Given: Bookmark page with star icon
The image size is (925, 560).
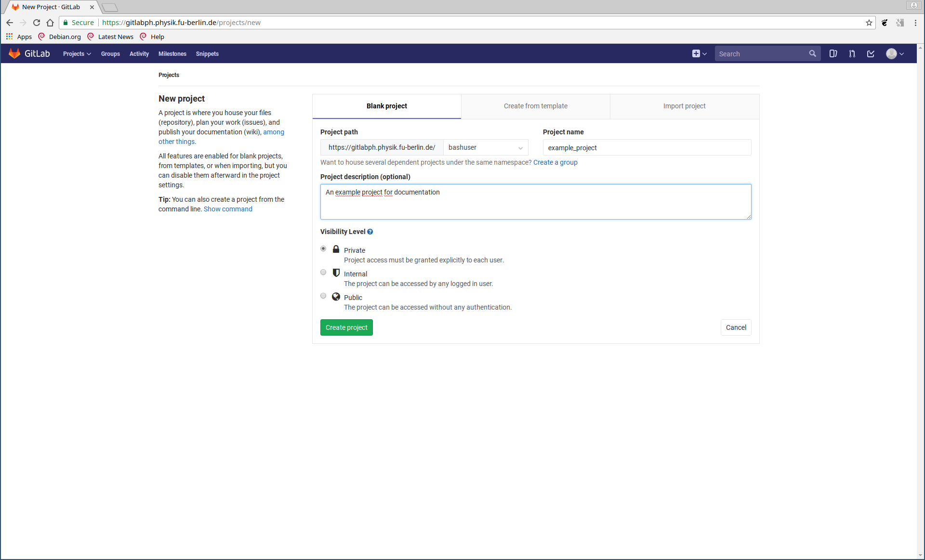Looking at the screenshot, I should pyautogui.click(x=869, y=23).
